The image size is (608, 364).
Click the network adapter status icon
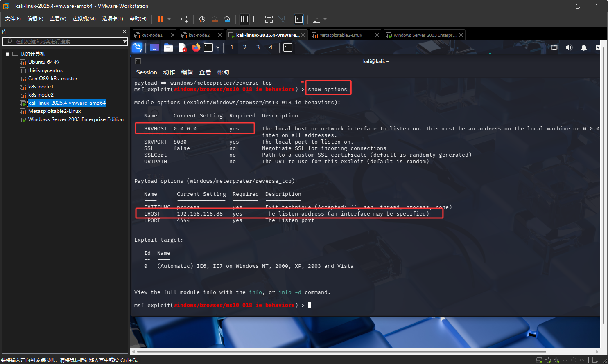tap(548, 360)
